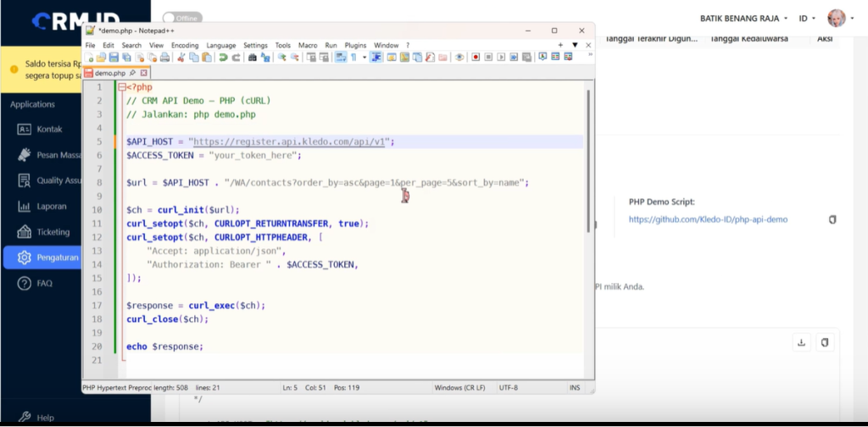Toggle the Indent guide toolbar button
The width and height of the screenshot is (868, 427).
[x=376, y=57]
